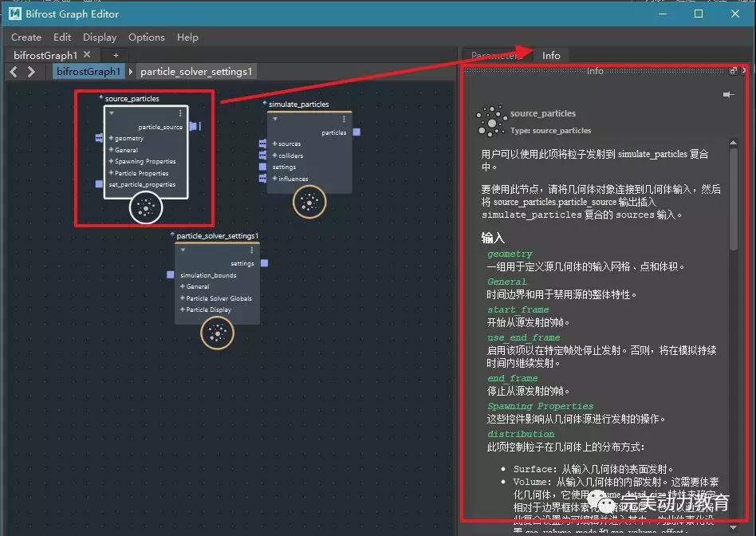Expand Spawning Properties in source_particles node
756x536 pixels.
pos(112,162)
